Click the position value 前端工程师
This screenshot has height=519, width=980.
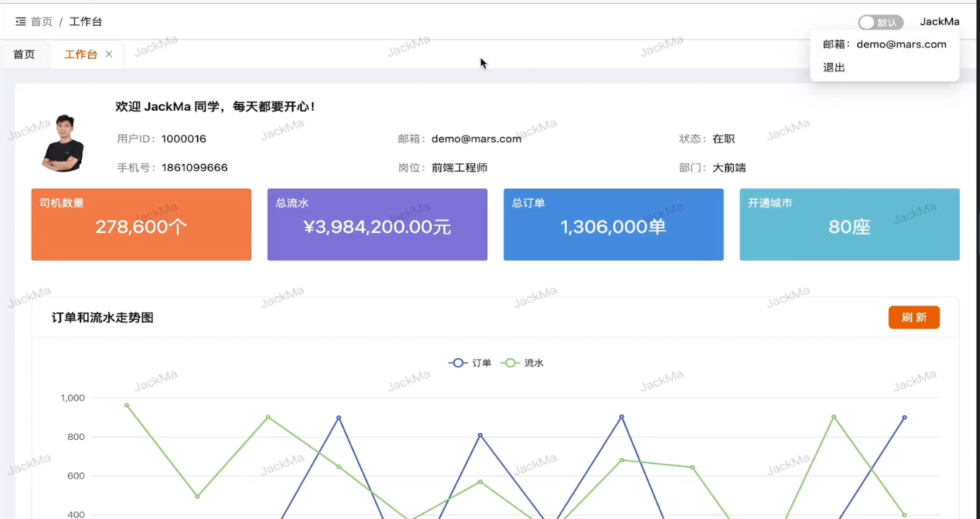(x=460, y=168)
